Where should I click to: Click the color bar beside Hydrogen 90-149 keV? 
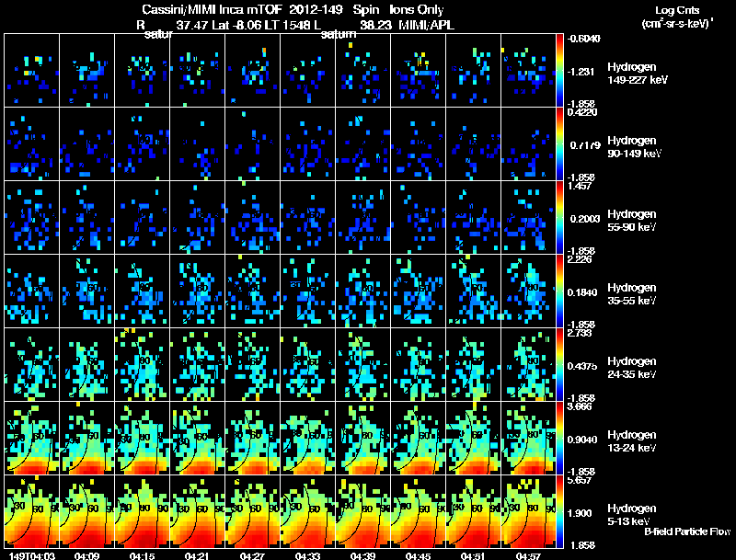[559, 144]
